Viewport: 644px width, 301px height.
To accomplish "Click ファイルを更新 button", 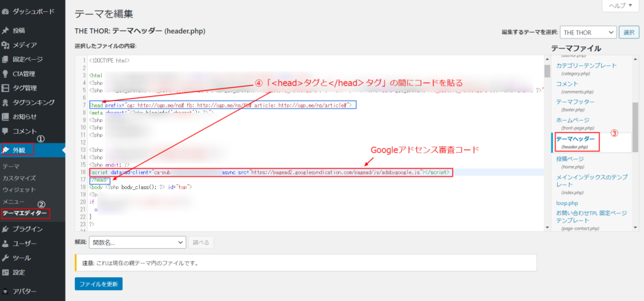I will click(x=99, y=284).
